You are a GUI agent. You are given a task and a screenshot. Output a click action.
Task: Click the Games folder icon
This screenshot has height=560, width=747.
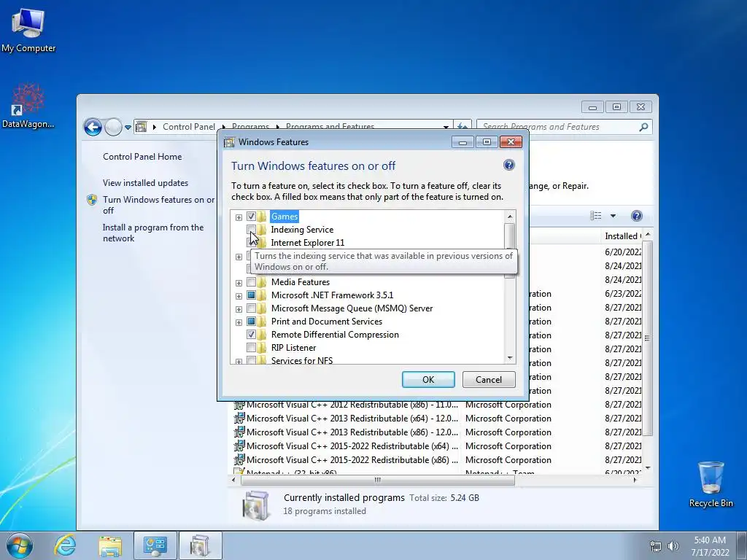262,217
